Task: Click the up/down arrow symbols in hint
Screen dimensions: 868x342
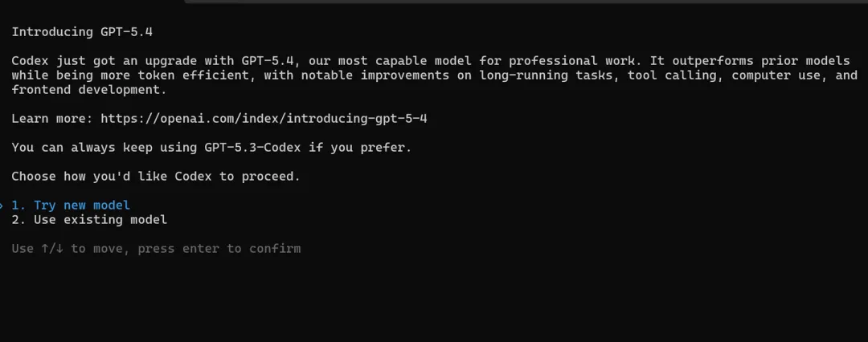Action: click(x=52, y=249)
